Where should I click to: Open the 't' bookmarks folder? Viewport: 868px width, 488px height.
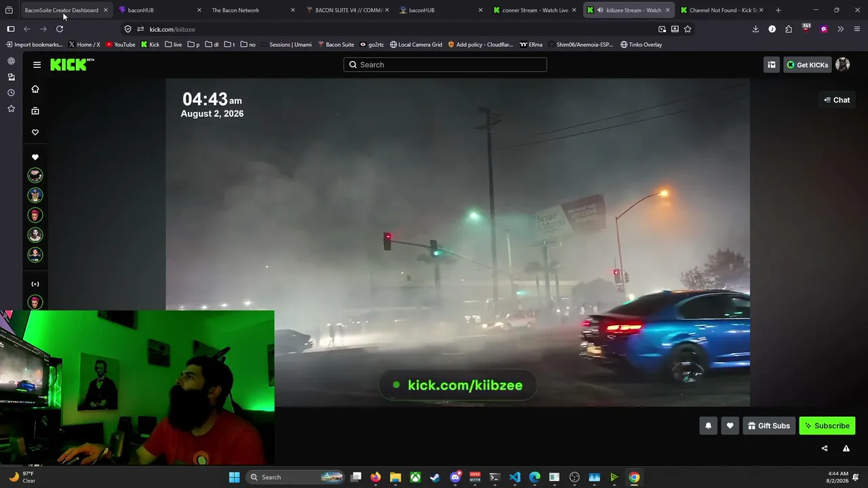(229, 45)
